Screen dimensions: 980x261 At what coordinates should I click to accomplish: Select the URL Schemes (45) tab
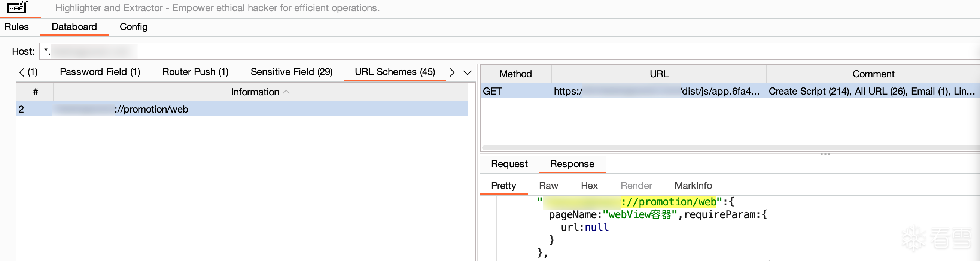(395, 72)
